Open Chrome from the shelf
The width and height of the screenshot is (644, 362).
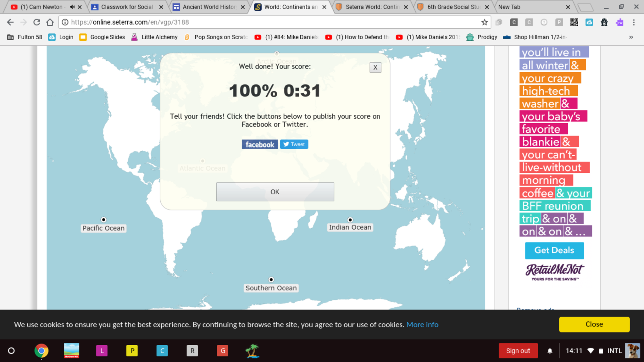[41, 351]
